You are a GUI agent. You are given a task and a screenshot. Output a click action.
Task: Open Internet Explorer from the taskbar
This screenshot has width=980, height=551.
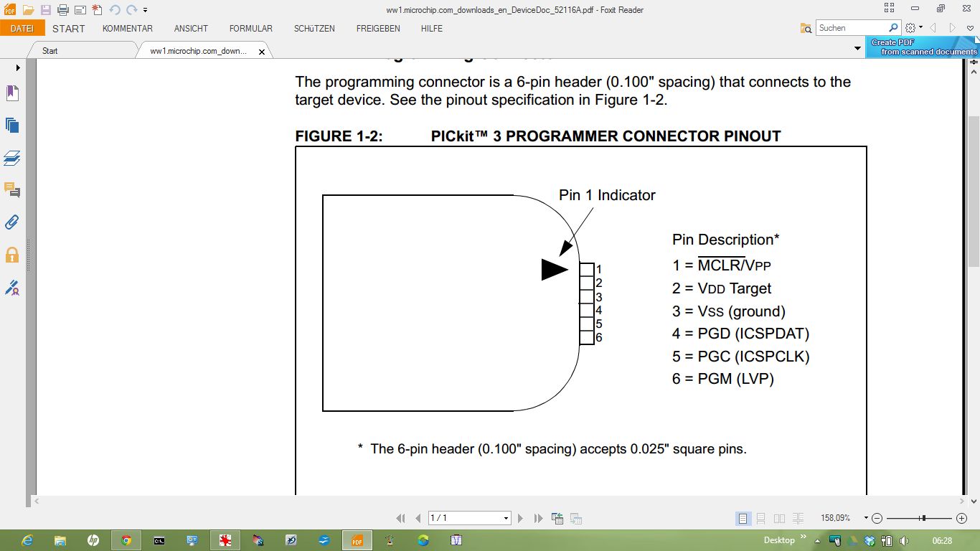tap(27, 540)
